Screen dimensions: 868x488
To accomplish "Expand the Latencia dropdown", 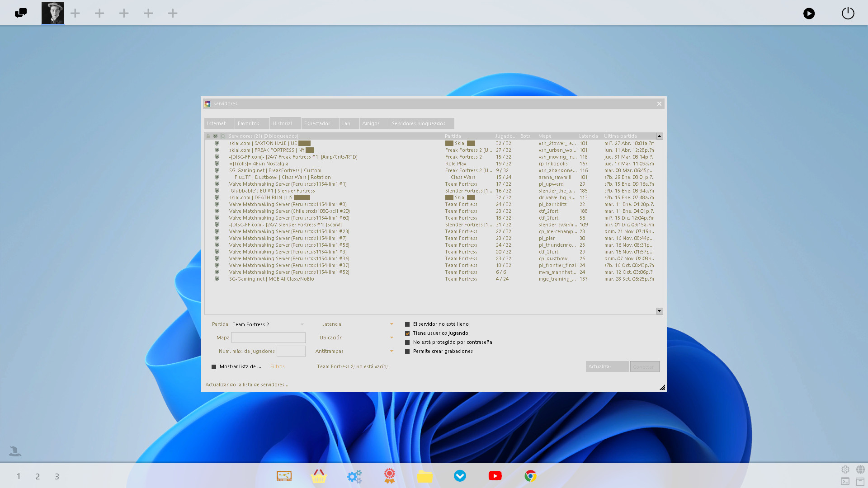I will point(392,324).
